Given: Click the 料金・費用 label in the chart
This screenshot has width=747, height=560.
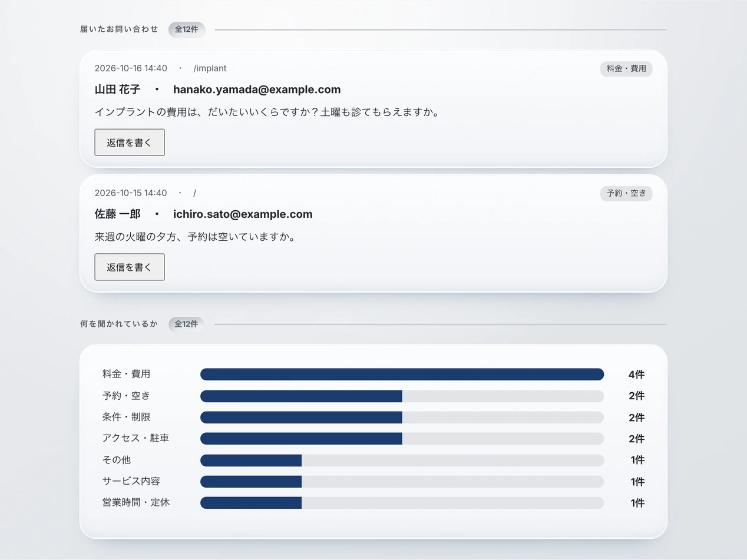Looking at the screenshot, I should click(x=127, y=374).
